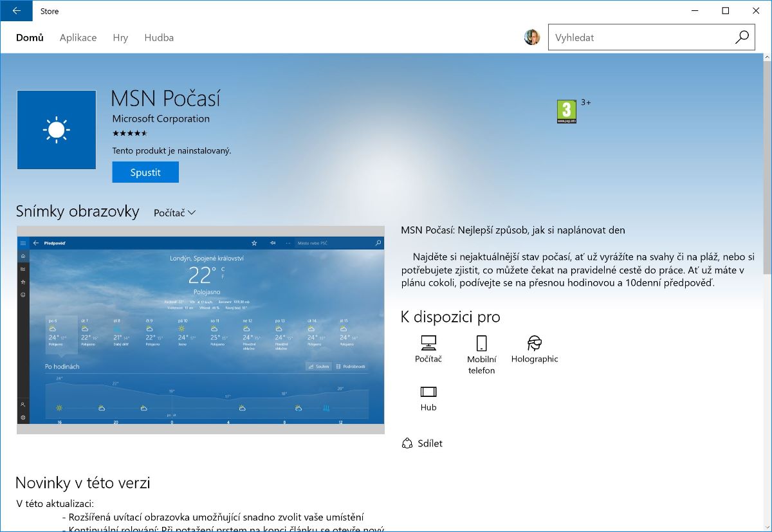Open the Domů tab
Image resolution: width=772 pixels, height=532 pixels.
(x=30, y=37)
